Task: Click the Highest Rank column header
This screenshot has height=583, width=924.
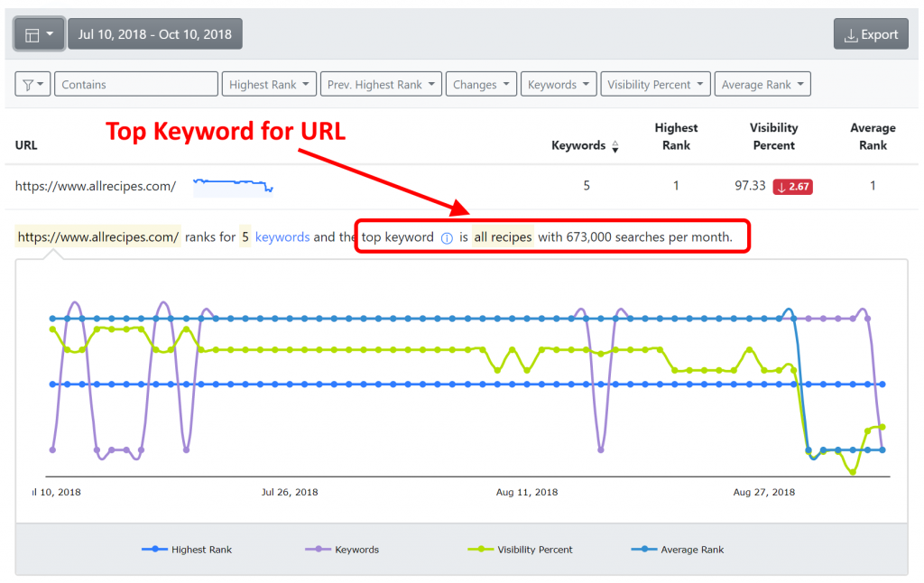Action: tap(676, 137)
